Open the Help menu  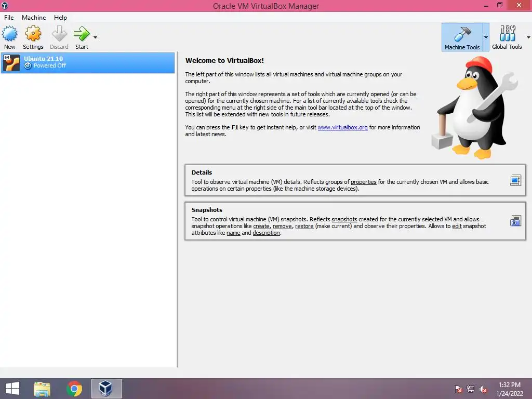click(60, 18)
